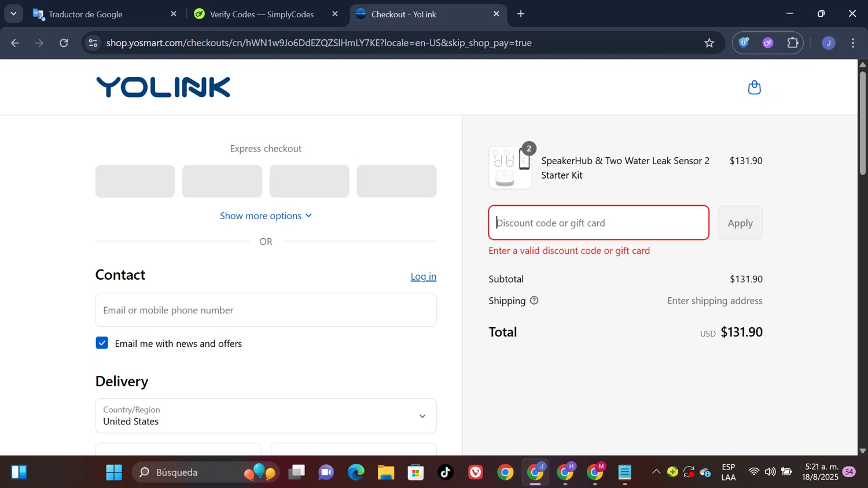868x488 pixels.
Task: Open the Notepad app on the taskbar
Action: tap(625, 472)
